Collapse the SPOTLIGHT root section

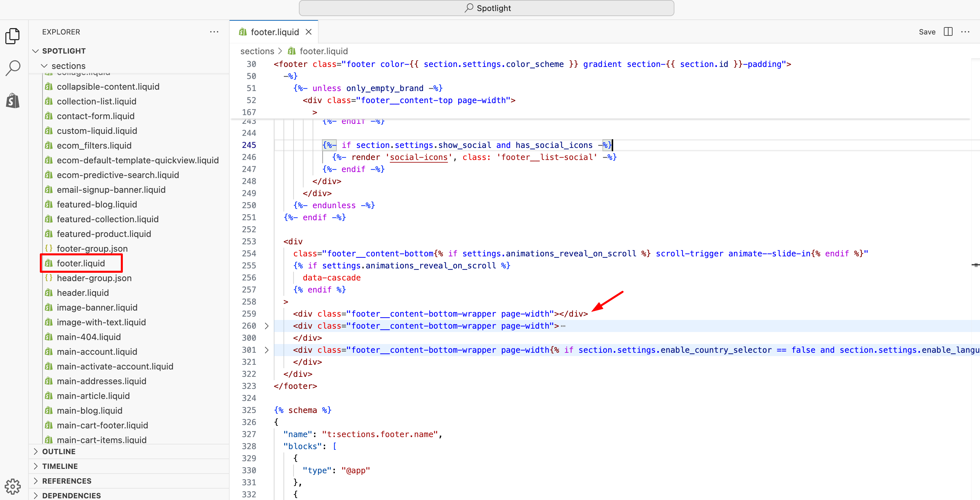(x=36, y=51)
